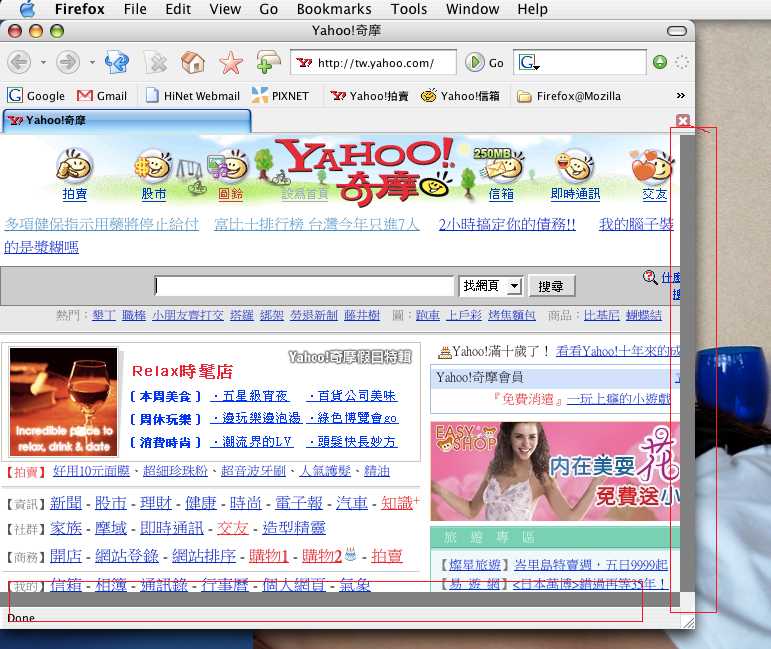This screenshot has width=771, height=649.
Task: Click the Reload page toolbar icon
Action: pyautogui.click(x=117, y=63)
